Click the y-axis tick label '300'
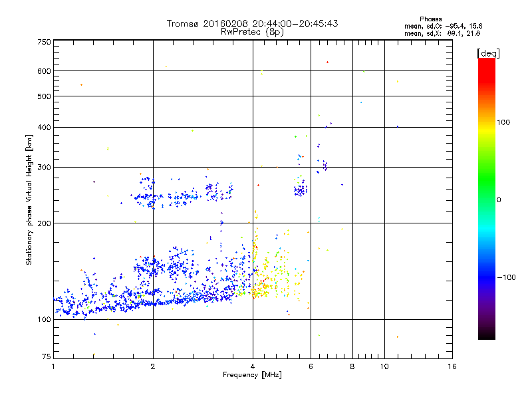The width and height of the screenshot is (532, 399). (44, 168)
